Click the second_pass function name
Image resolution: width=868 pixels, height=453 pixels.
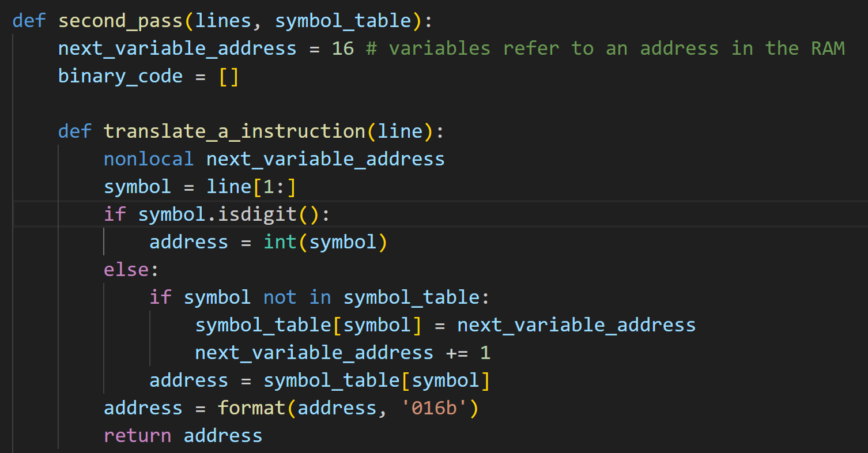click(121, 21)
